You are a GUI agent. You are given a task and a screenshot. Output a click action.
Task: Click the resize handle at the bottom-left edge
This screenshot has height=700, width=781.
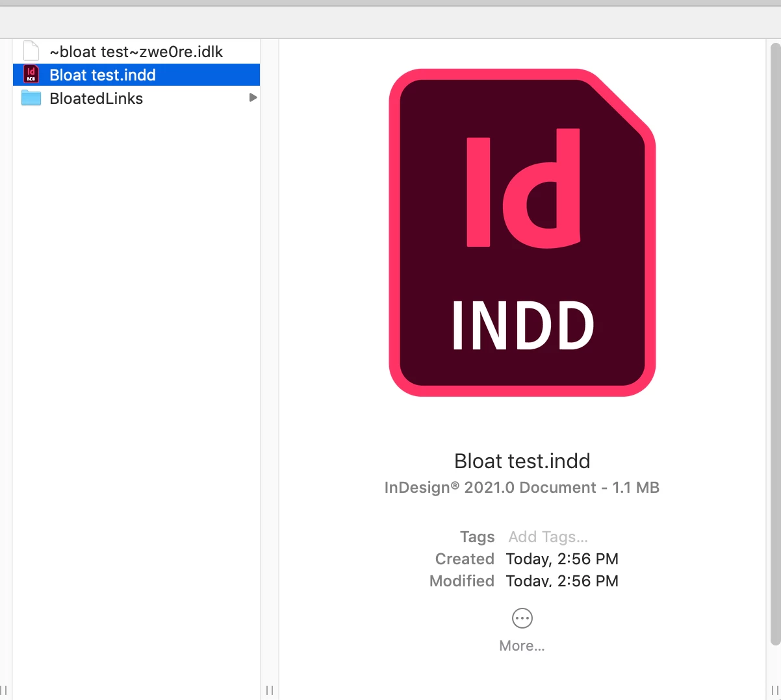[4, 690]
